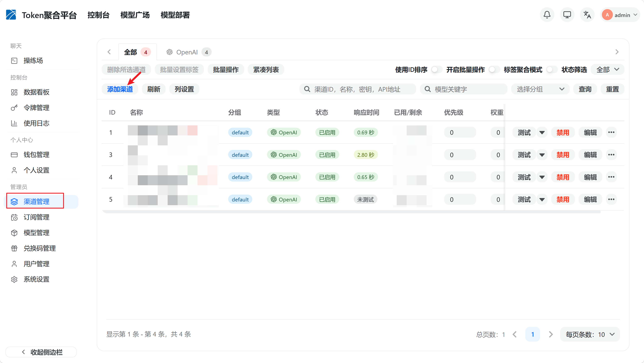
Task: Click the model keyword search icon
Action: (x=427, y=89)
